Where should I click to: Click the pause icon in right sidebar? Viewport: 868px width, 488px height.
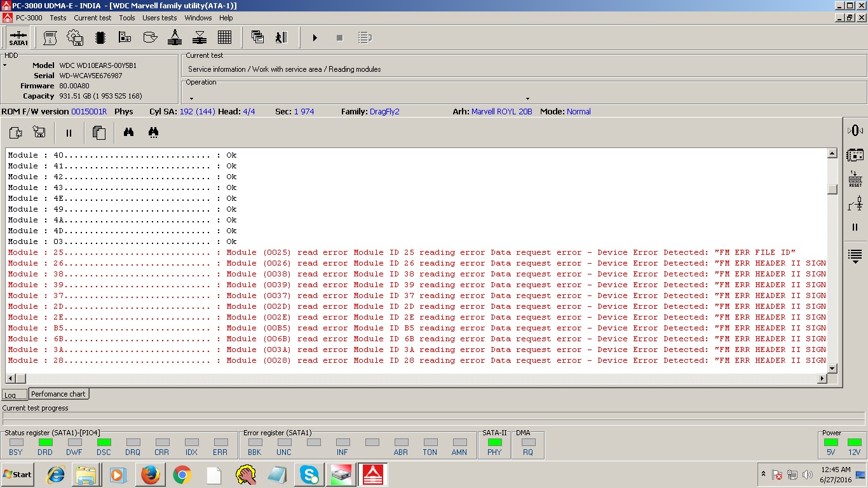click(x=855, y=227)
